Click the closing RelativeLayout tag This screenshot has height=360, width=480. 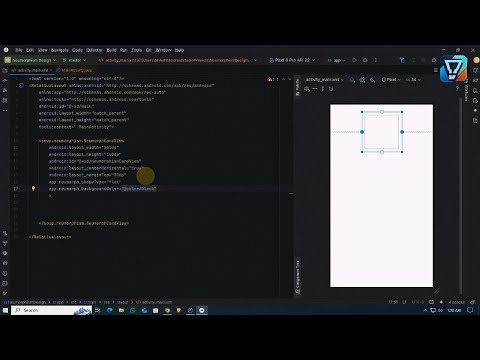pos(50,237)
